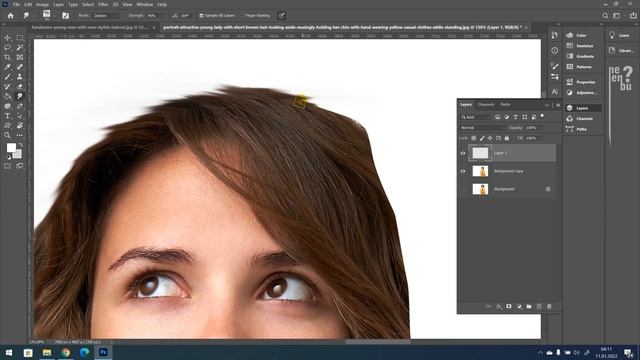Change the screen mode
The image size is (640, 360).
(20, 166)
